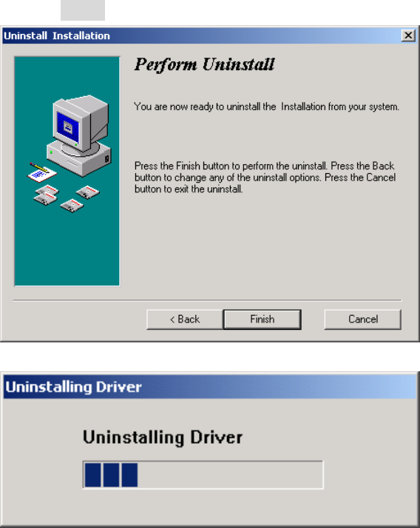Click the 'You are now ready' message text
The width and height of the screenshot is (420, 528).
click(x=266, y=106)
